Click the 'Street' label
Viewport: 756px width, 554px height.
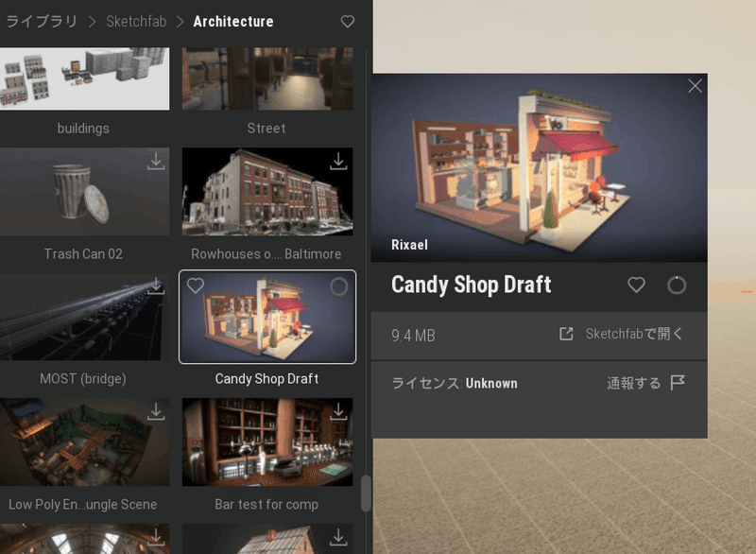pos(266,129)
